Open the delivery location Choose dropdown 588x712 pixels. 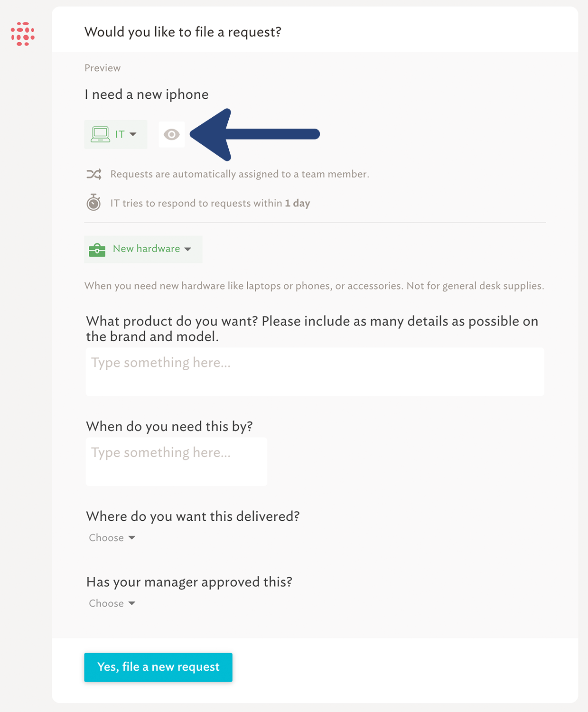(x=112, y=538)
